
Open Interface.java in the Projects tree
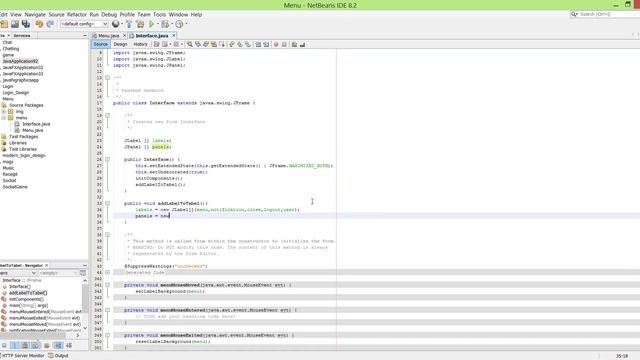36,124
